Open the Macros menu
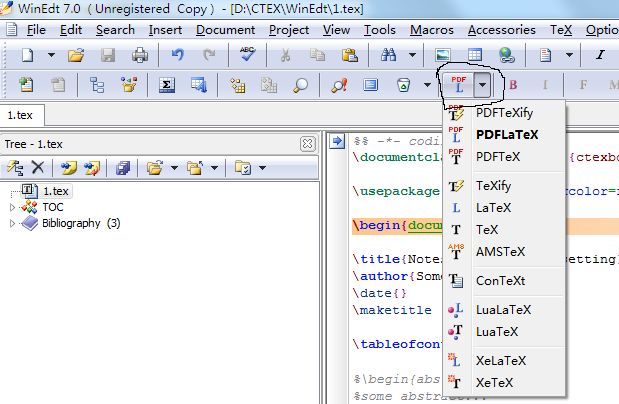The width and height of the screenshot is (619, 404). 431,30
